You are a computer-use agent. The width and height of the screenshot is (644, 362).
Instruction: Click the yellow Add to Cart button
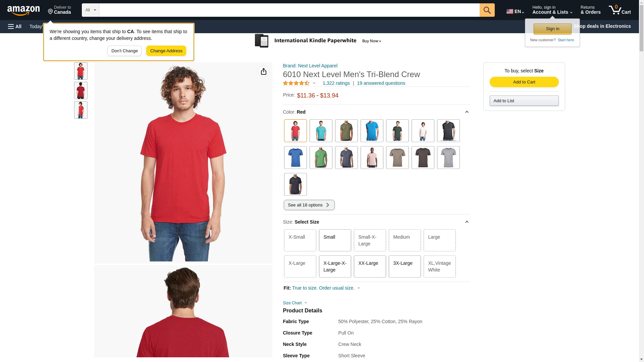[524, 82]
